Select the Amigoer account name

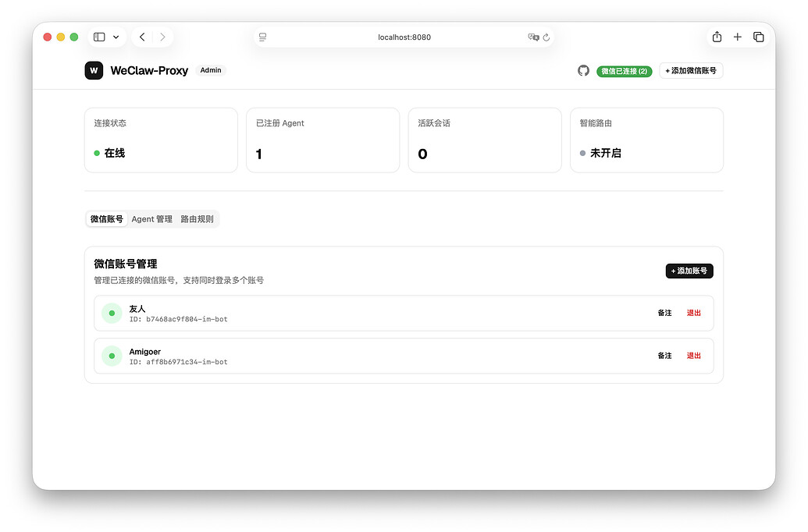click(144, 352)
